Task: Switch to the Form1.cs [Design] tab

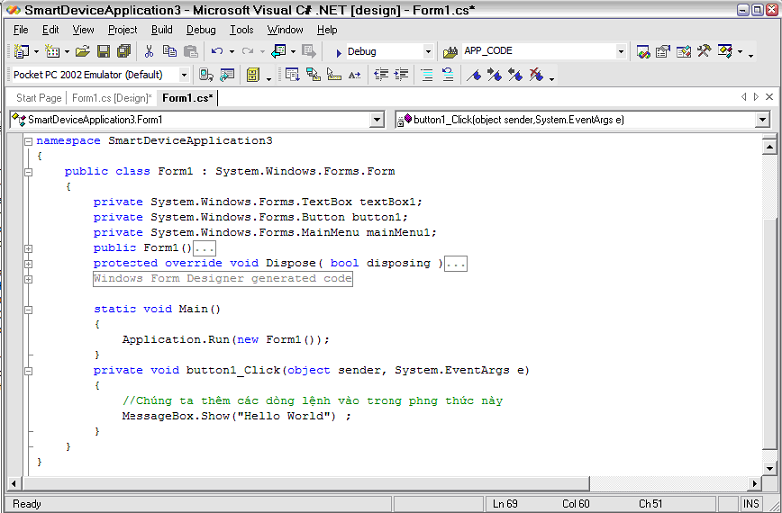Action: pos(112,98)
